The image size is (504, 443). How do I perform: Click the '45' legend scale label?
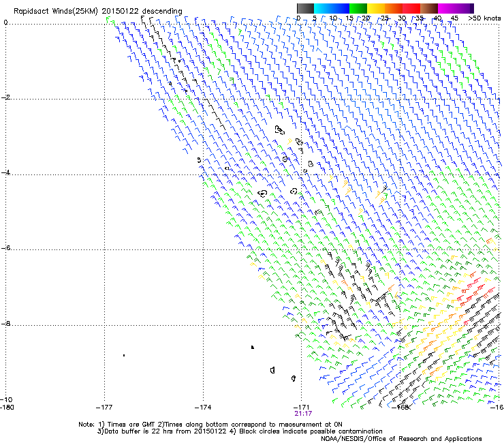454,18
